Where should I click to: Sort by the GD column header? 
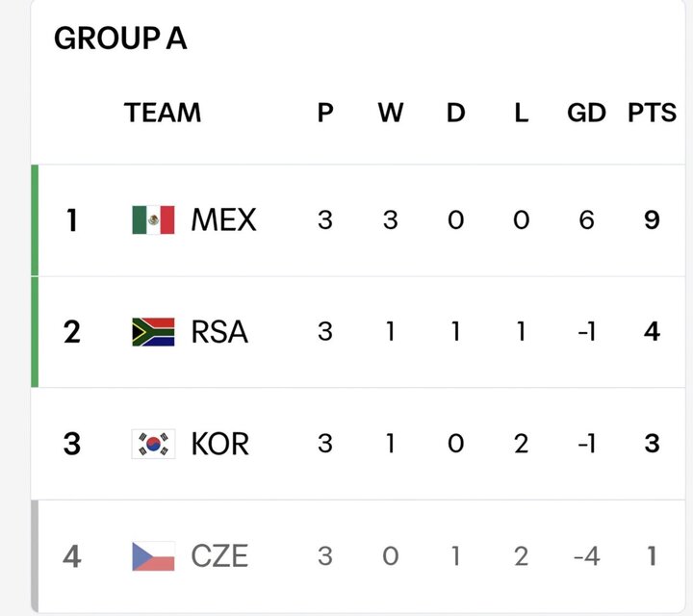click(586, 113)
